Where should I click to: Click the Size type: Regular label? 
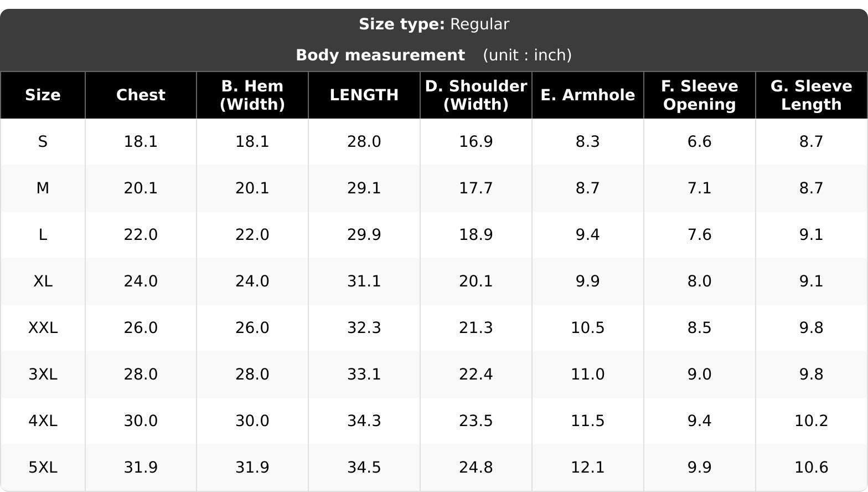click(434, 24)
